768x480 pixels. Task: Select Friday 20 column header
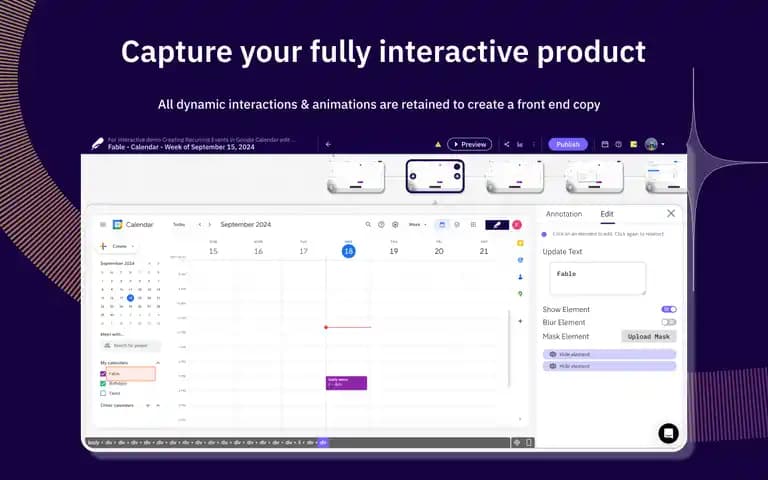click(439, 248)
